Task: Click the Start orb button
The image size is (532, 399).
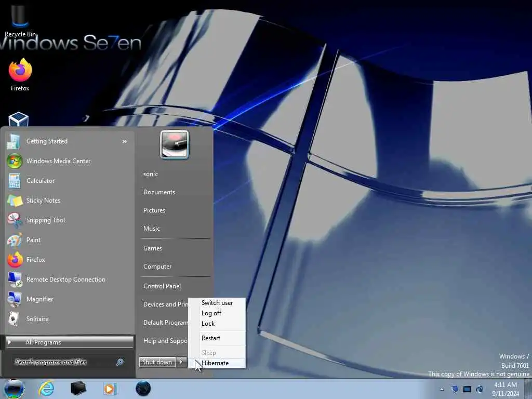Action: coord(14,389)
